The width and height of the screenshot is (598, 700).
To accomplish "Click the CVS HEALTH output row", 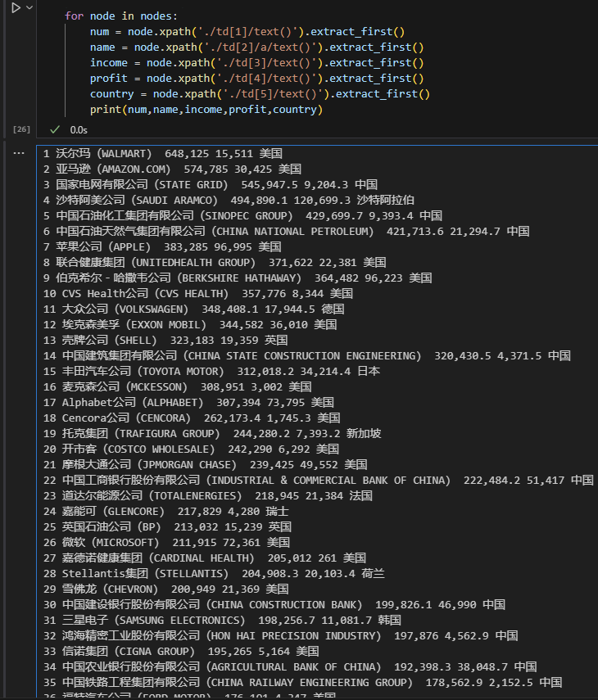I will pyautogui.click(x=198, y=294).
